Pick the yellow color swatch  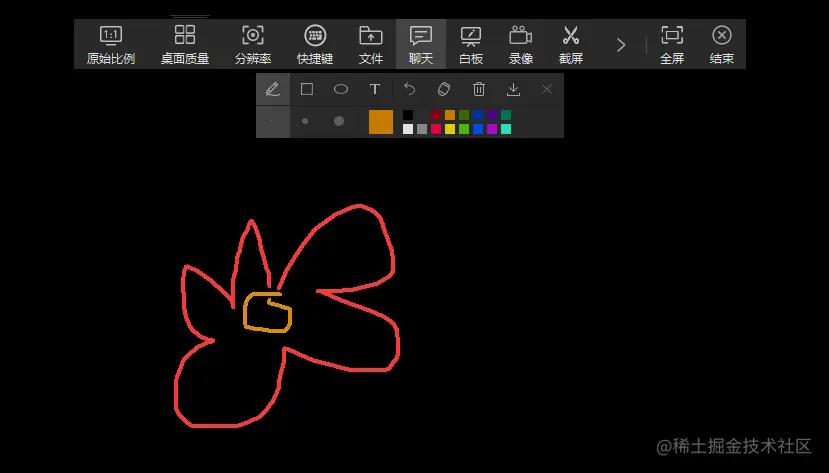click(x=450, y=129)
